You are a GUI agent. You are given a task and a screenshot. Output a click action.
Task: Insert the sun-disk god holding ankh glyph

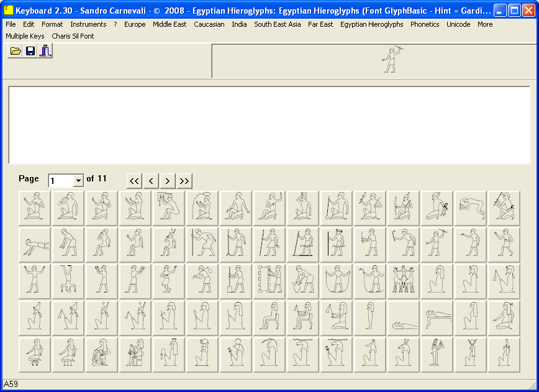(x=236, y=355)
